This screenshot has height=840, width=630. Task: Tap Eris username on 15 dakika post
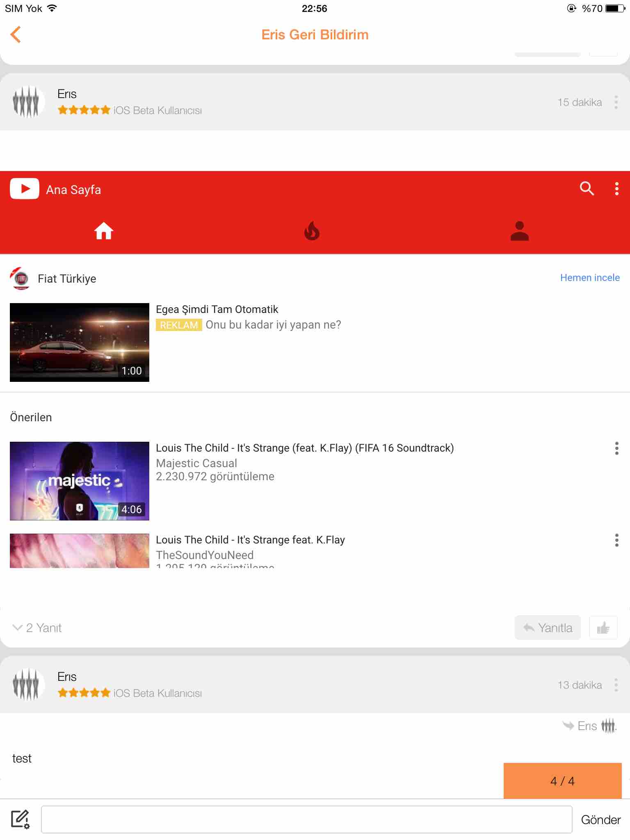click(x=67, y=94)
